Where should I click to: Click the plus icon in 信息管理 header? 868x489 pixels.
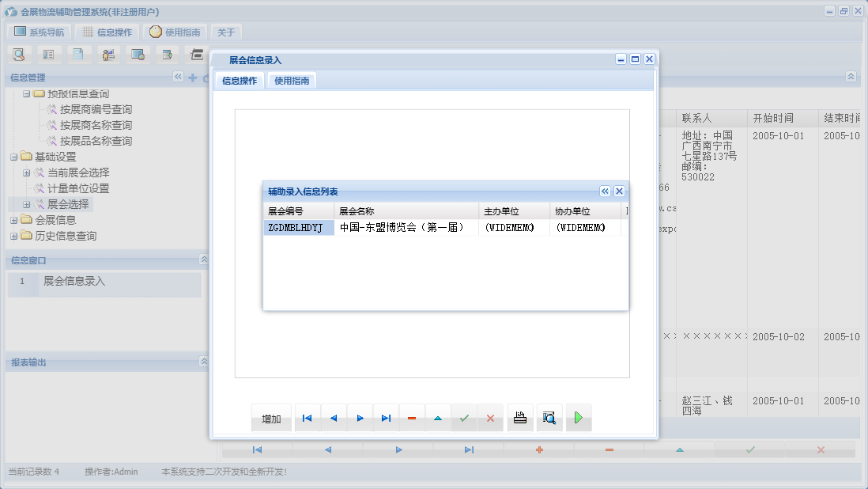pyautogui.click(x=193, y=78)
